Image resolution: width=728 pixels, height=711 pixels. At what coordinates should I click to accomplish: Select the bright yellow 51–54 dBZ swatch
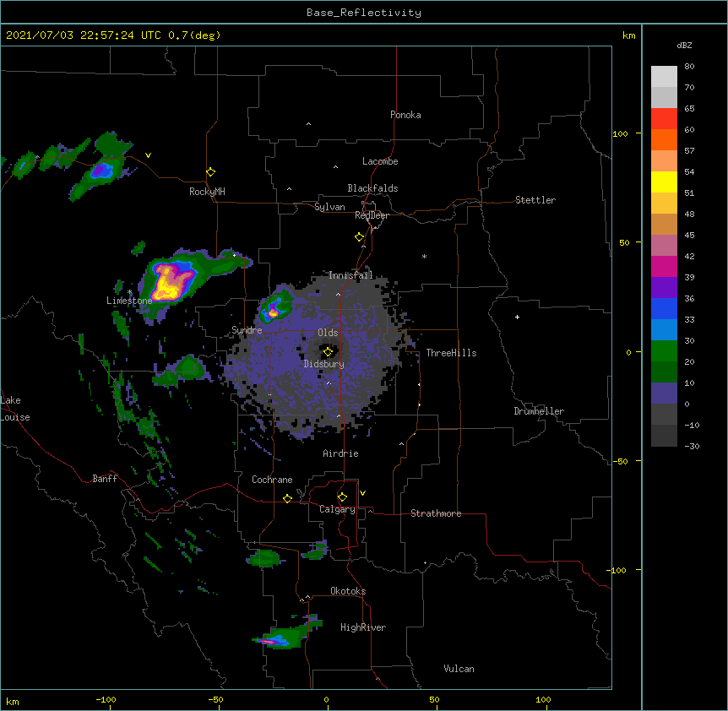click(x=664, y=182)
